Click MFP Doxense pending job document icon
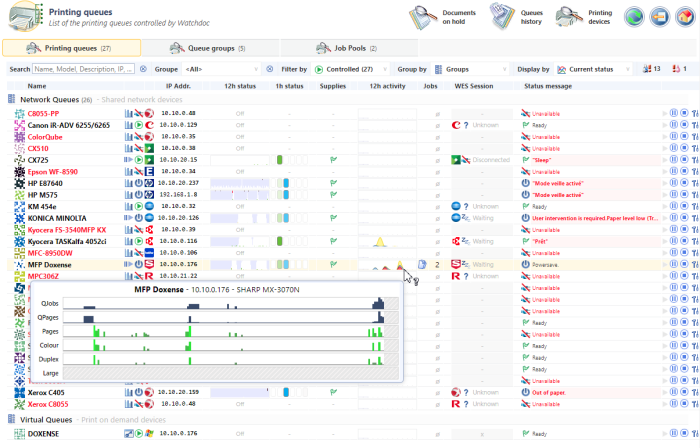 click(x=422, y=264)
